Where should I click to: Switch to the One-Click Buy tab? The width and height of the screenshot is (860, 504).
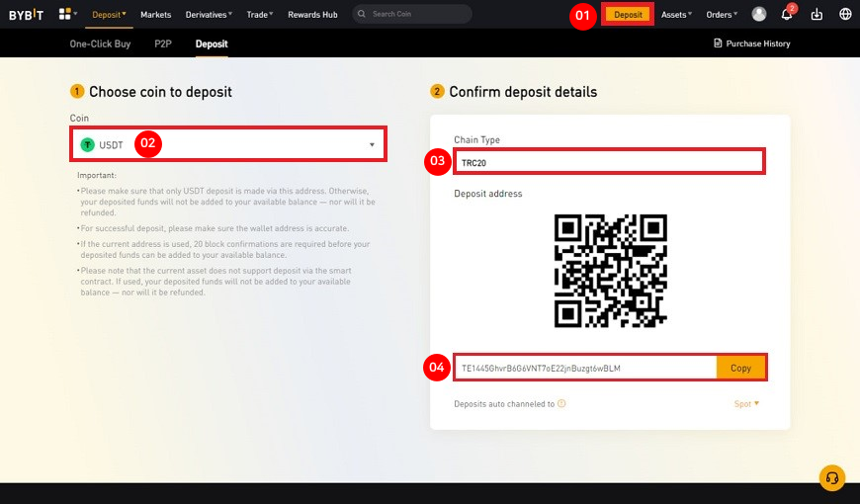pos(102,44)
